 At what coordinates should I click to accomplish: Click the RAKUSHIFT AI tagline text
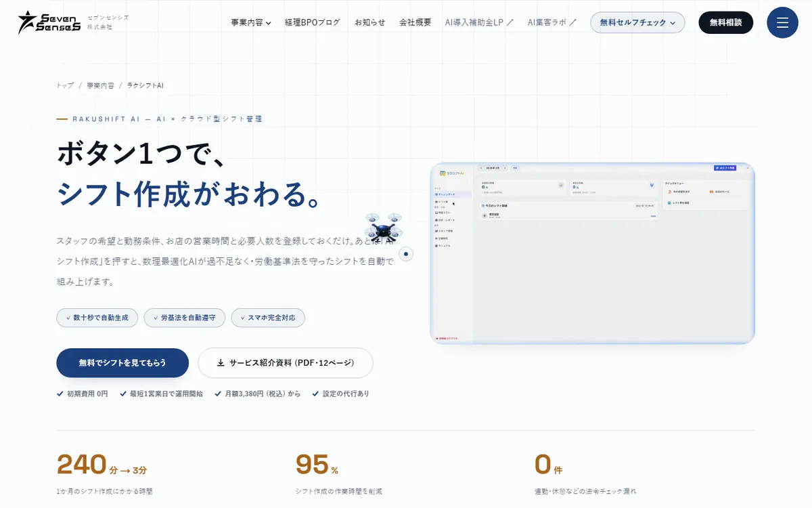(x=167, y=119)
